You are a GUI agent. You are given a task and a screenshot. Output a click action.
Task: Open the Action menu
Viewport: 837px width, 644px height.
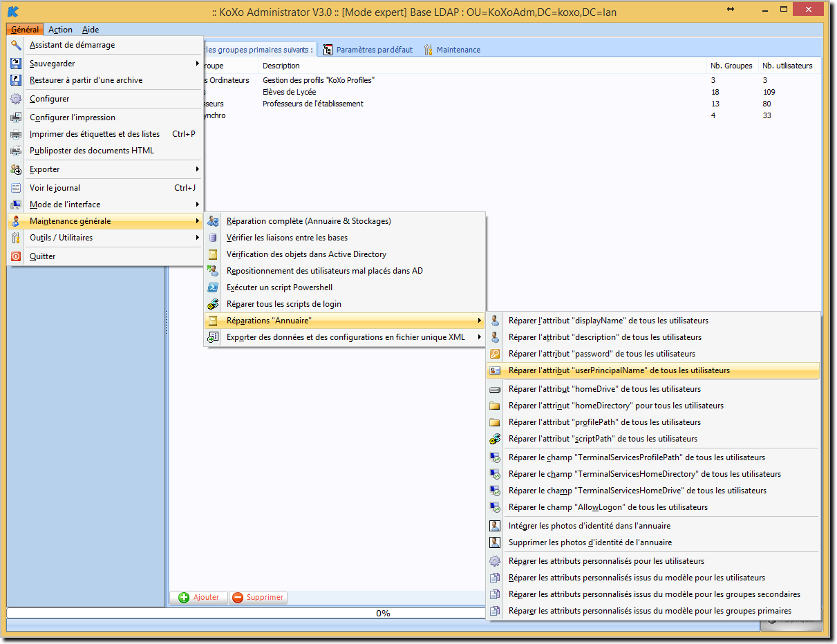coord(60,30)
